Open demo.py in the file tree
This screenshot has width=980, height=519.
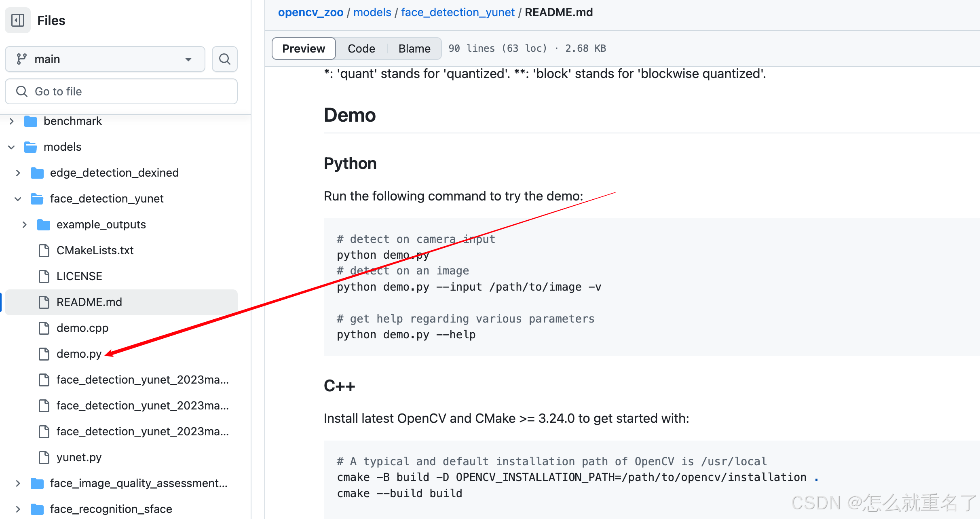(79, 354)
